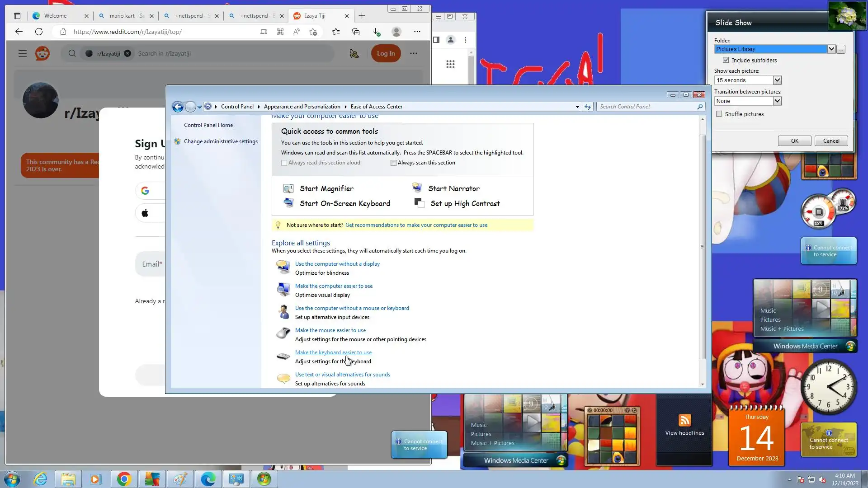This screenshot has height=488, width=868.
Task: Click the Search Control Panel field
Action: click(x=646, y=107)
